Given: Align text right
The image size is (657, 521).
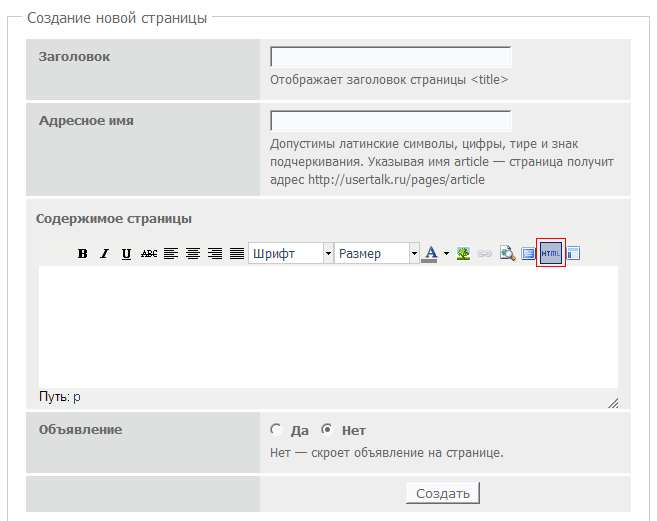Looking at the screenshot, I should click(x=215, y=254).
